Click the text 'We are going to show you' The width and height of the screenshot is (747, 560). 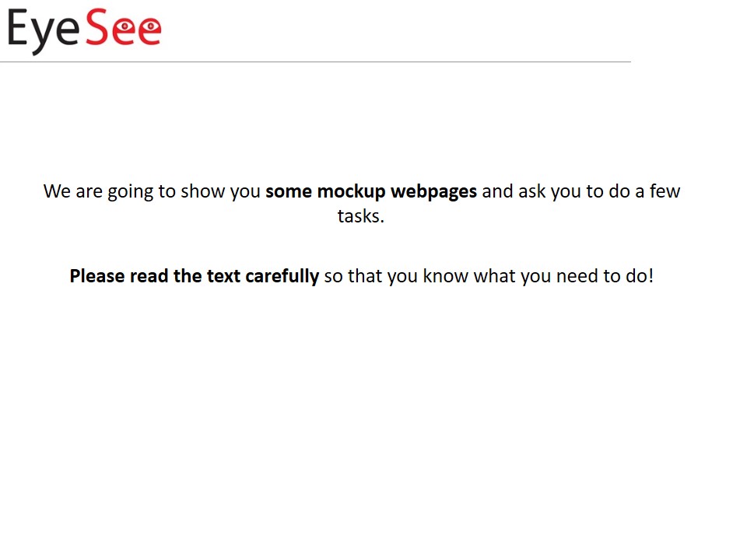pyautogui.click(x=152, y=191)
